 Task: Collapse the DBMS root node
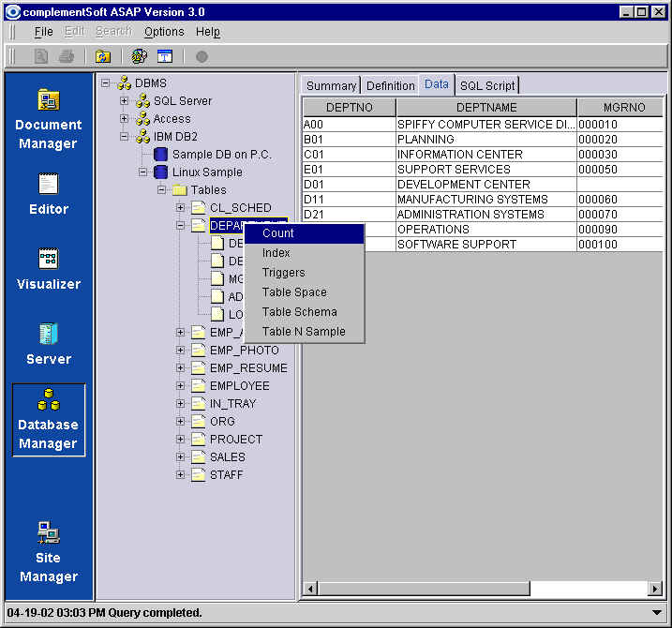[x=105, y=82]
